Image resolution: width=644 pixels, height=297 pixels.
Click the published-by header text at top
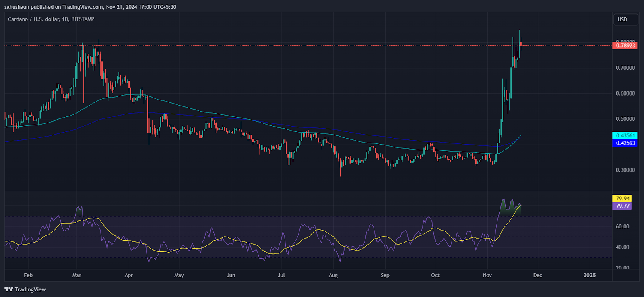click(x=90, y=7)
